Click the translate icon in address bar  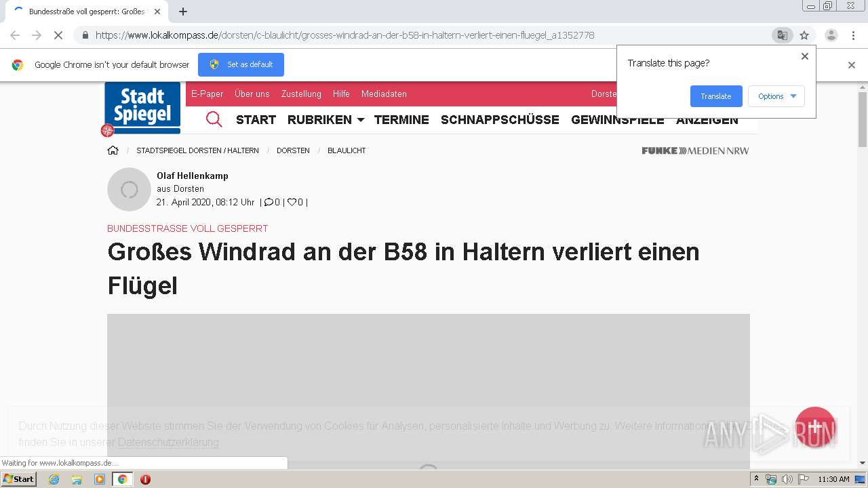[x=783, y=35]
